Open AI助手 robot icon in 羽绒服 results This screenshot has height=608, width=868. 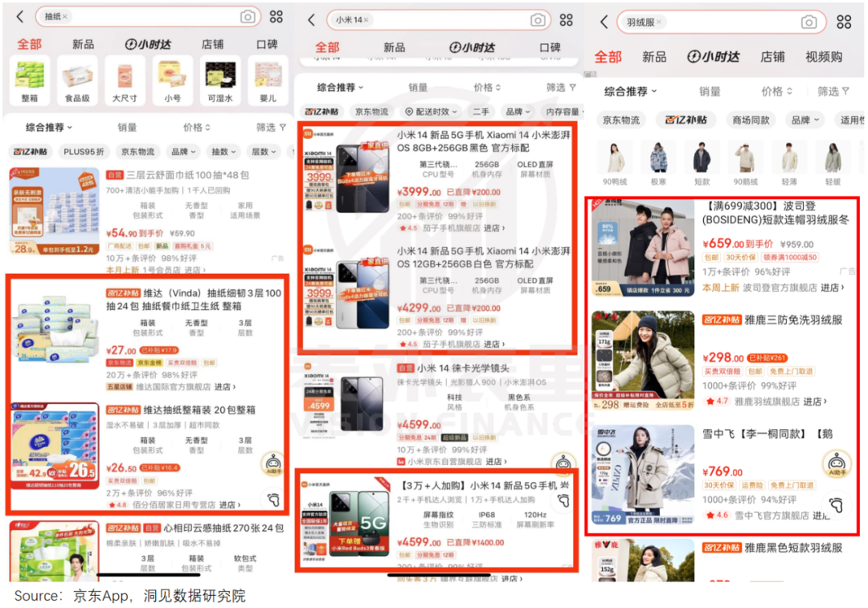coord(837,463)
